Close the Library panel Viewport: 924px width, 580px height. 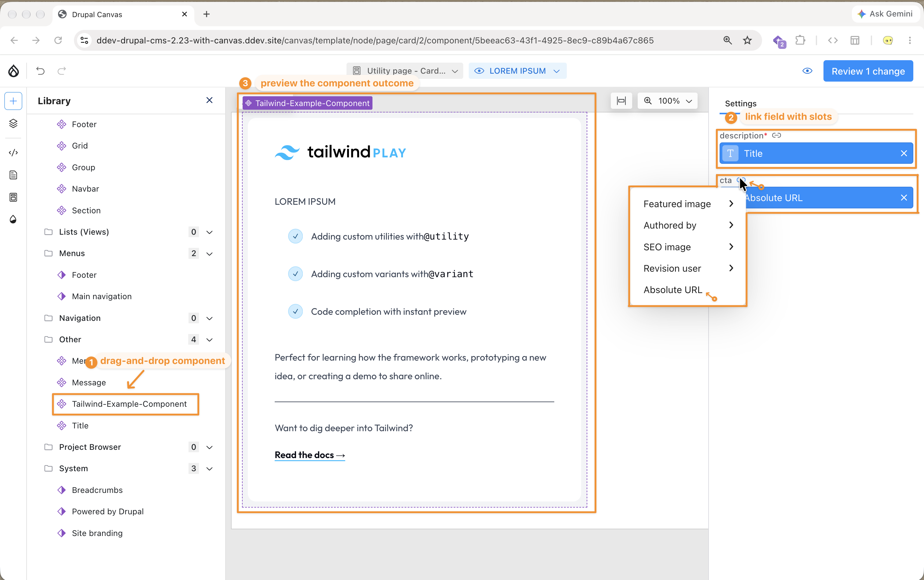[209, 100]
